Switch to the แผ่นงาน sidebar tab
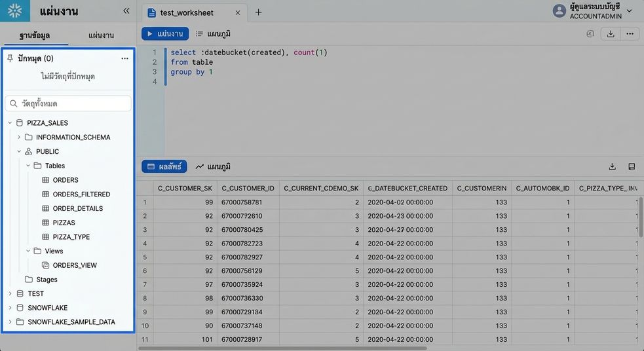Screen dimensions: 644x351 point(101,35)
